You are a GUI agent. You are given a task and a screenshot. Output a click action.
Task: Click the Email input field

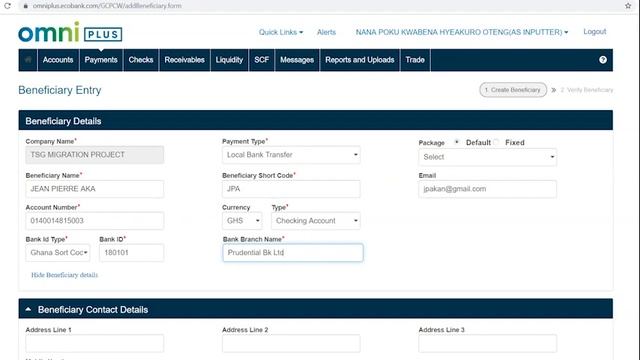click(487, 189)
